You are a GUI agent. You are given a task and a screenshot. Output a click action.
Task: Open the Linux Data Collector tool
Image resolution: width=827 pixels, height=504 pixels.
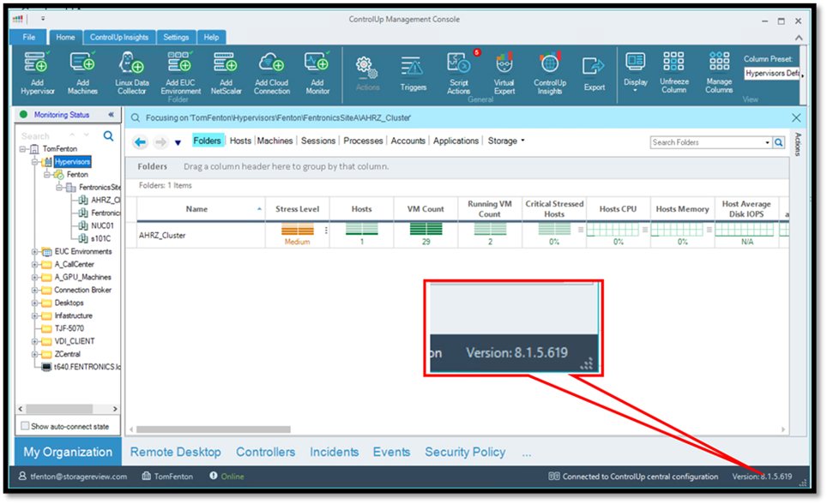132,73
